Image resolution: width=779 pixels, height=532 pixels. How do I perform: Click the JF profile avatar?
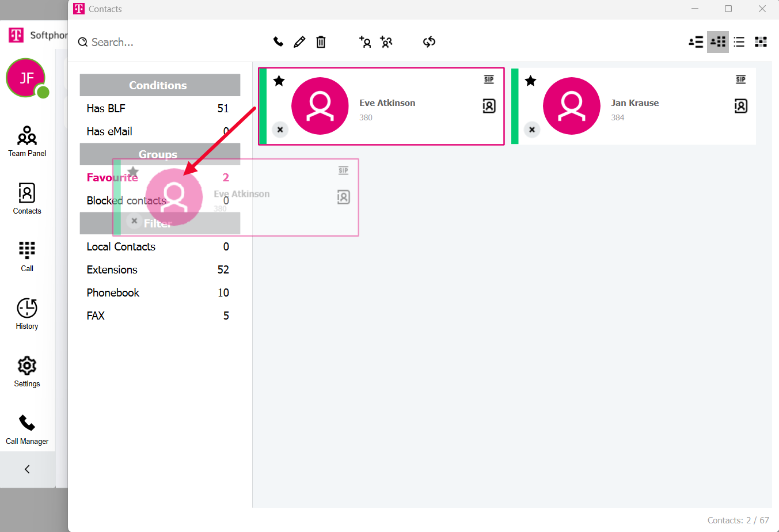pyautogui.click(x=26, y=78)
